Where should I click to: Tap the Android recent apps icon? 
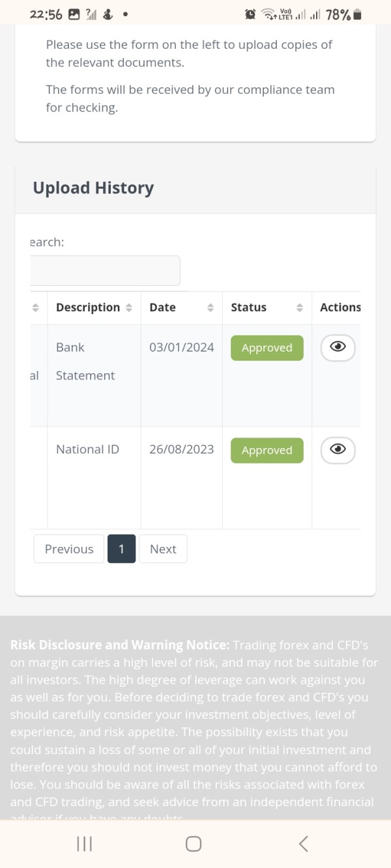click(85, 844)
